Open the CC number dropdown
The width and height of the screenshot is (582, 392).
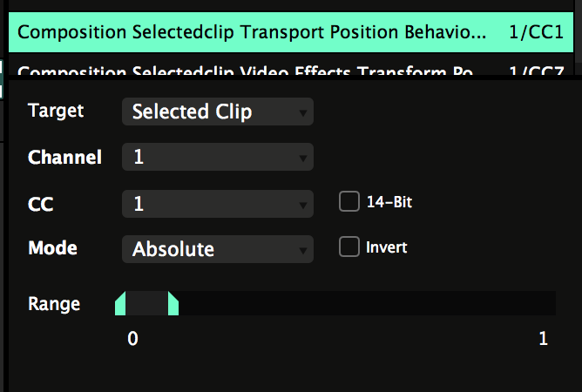pos(217,204)
